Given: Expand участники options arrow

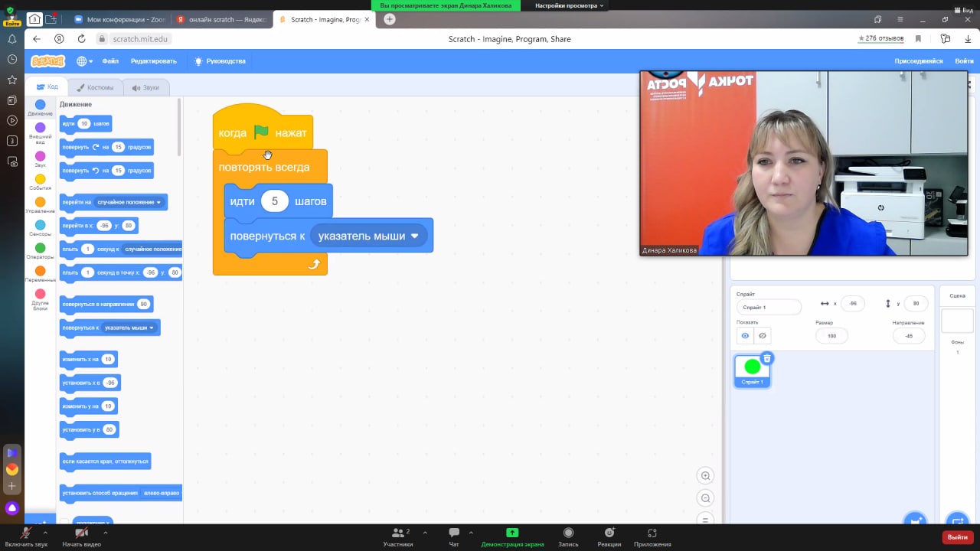Looking at the screenshot, I should tap(425, 532).
